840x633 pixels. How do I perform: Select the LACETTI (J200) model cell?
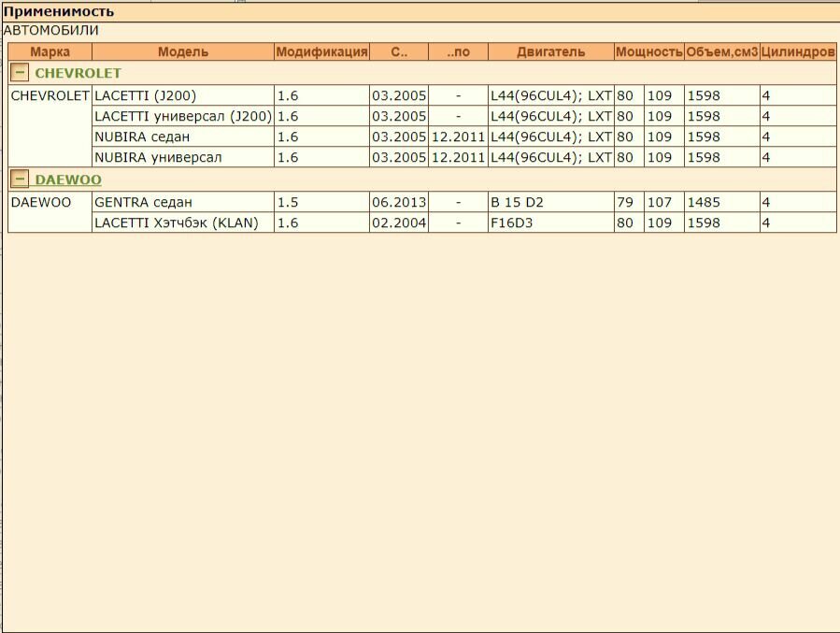coord(183,95)
